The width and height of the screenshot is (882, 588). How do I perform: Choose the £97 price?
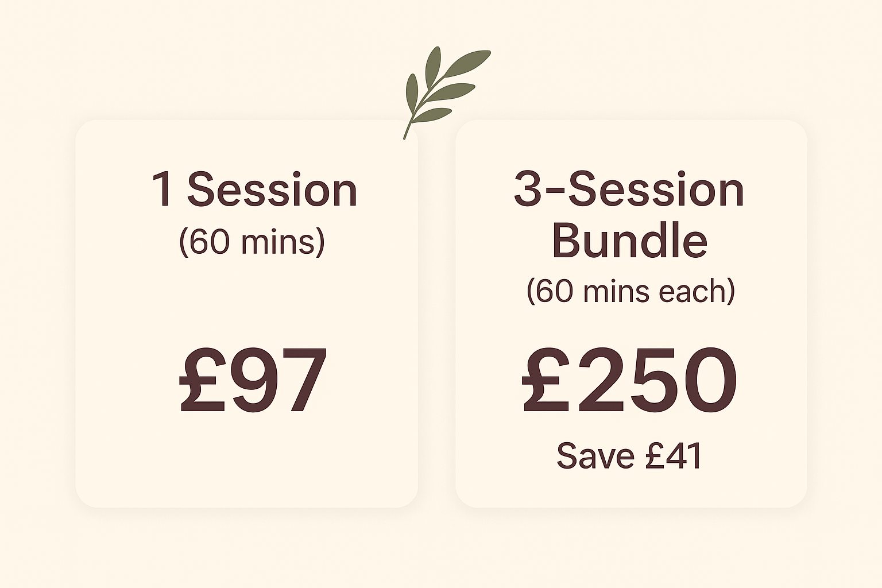click(x=253, y=380)
